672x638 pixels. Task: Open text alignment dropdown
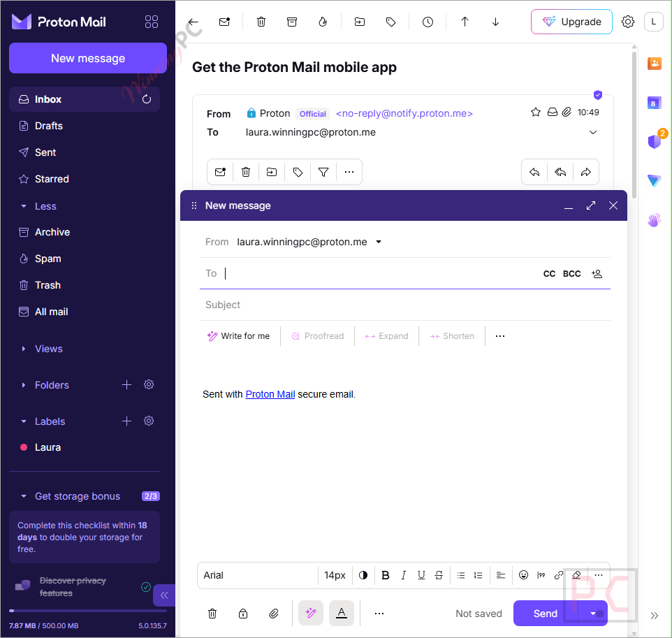[x=501, y=575]
